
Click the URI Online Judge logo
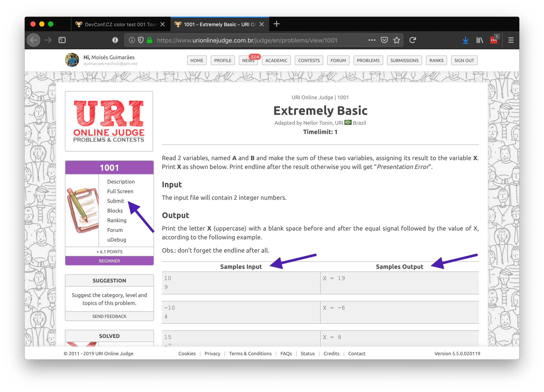pyautogui.click(x=109, y=121)
